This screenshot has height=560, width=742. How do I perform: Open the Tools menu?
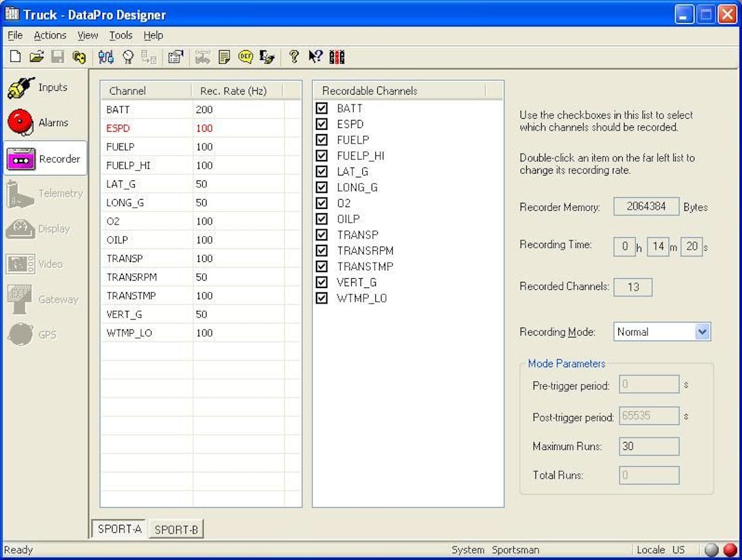(121, 35)
